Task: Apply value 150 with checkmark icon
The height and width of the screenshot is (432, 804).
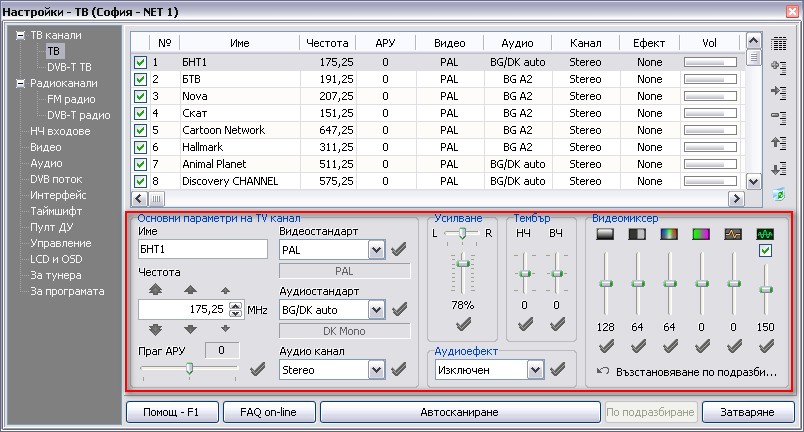Action: (766, 347)
